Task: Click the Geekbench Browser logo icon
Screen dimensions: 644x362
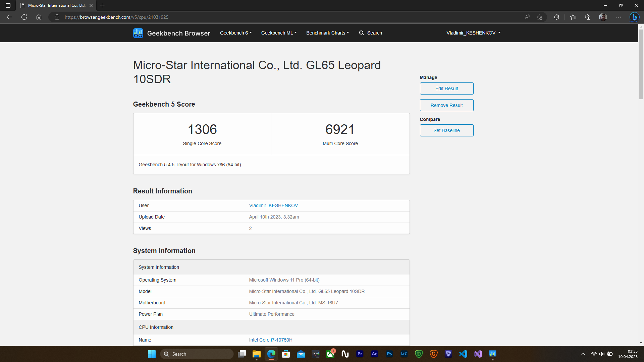Action: pos(138,33)
